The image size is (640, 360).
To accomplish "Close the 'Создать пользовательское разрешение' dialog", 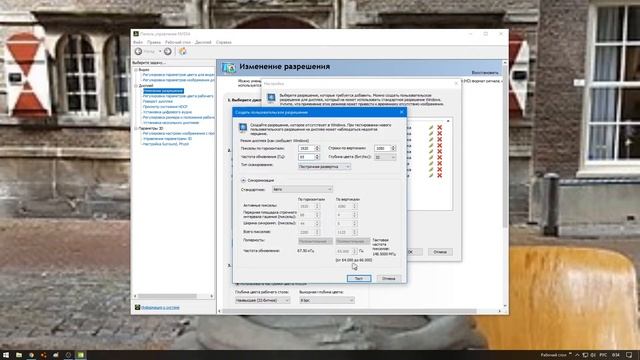I will (x=402, y=112).
